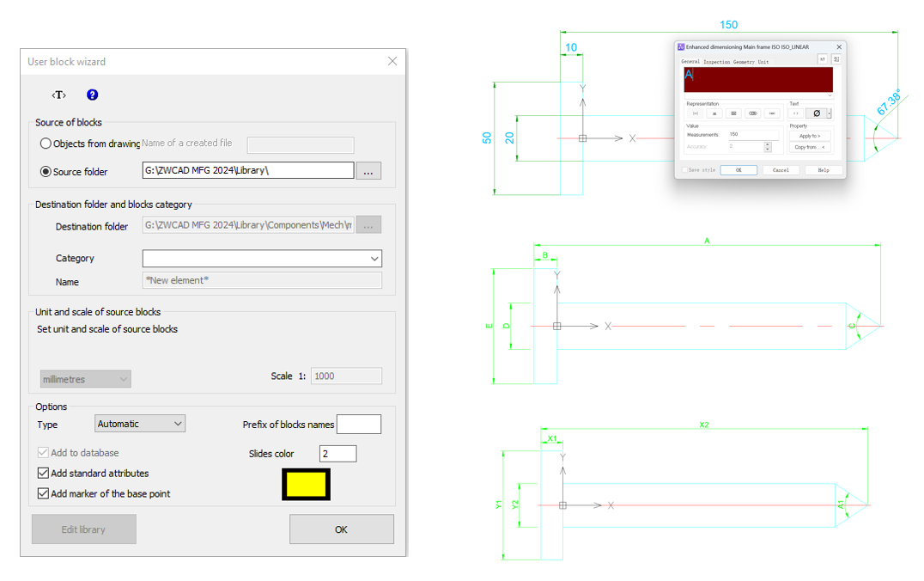924x581 pixels.
Task: Click the 67.38° angle dimension text
Action: tap(889, 102)
